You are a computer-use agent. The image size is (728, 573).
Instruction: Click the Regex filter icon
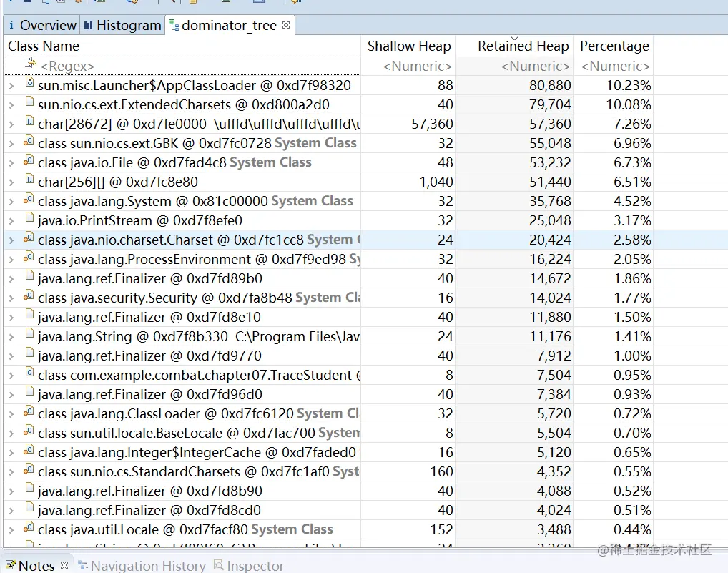pyautogui.click(x=31, y=64)
